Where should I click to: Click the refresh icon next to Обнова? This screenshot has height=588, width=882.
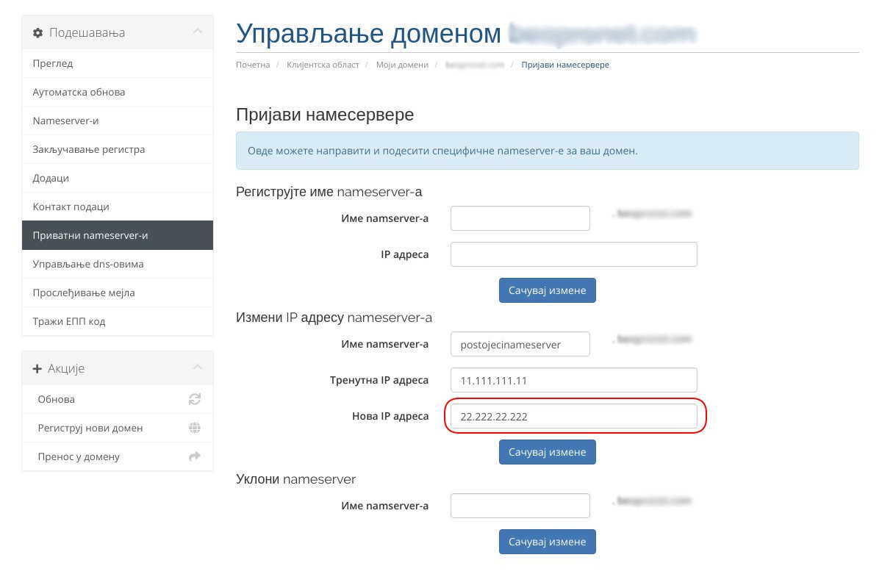[x=195, y=399]
